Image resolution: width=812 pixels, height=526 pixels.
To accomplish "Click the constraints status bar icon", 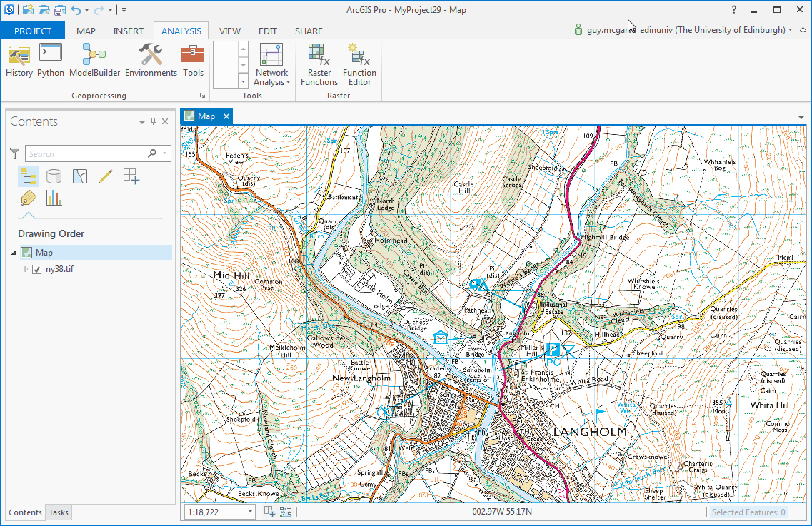I will 286,512.
